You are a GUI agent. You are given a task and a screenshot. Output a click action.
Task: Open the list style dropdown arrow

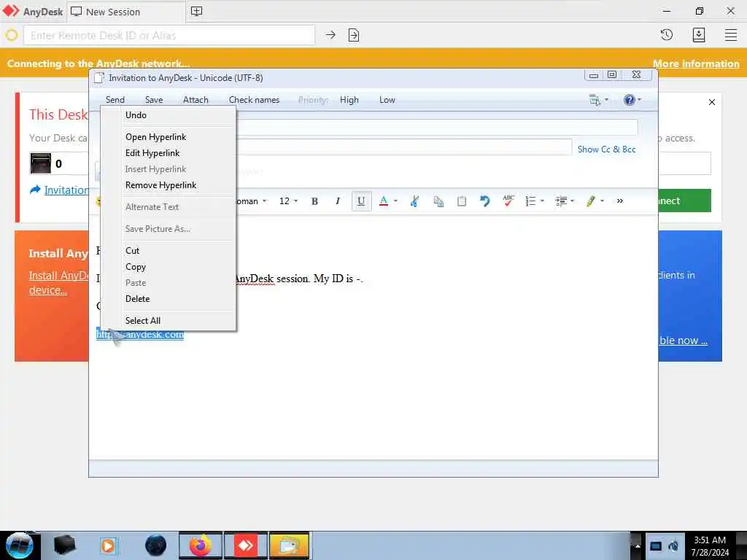542,201
